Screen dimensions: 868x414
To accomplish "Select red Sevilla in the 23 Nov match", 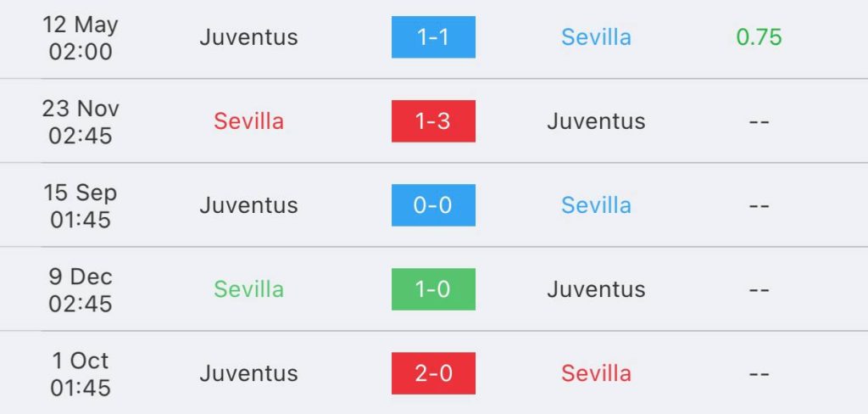I will pos(248,121).
